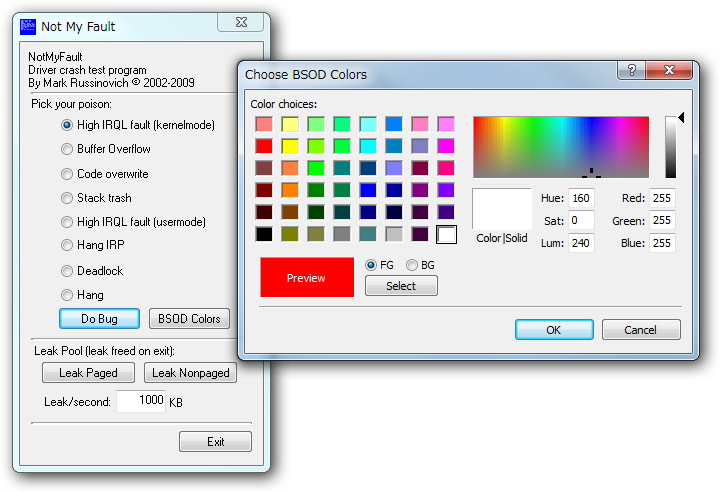Click the Lum value field
This screenshot has height=493, width=720.
[x=581, y=243]
